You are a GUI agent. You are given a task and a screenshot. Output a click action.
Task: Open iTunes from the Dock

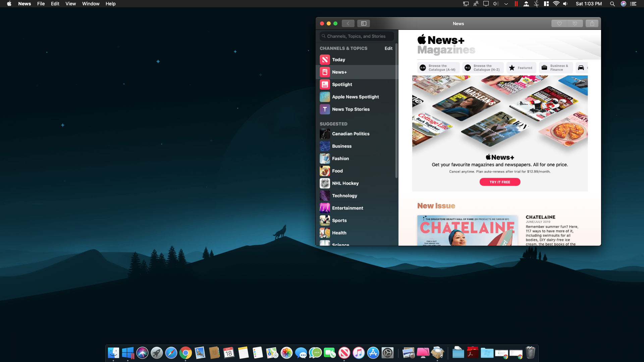[359, 353]
